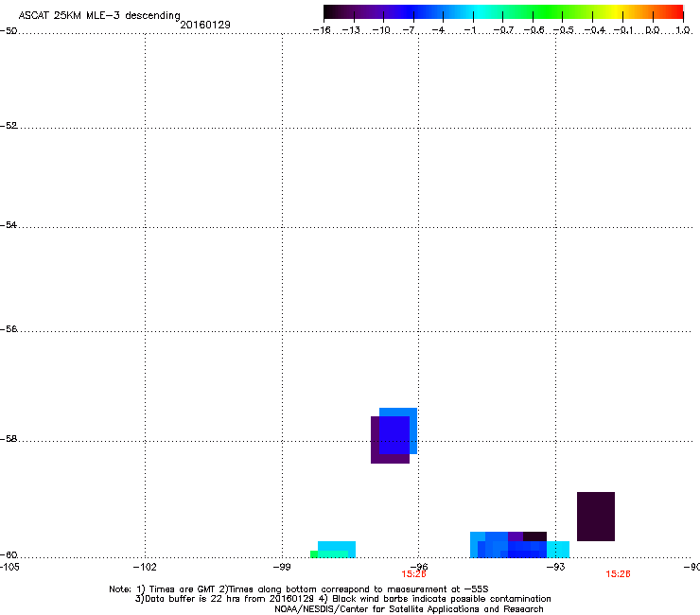700x615 pixels.
Task: Click the black end of the color bar
Action: click(x=330, y=12)
